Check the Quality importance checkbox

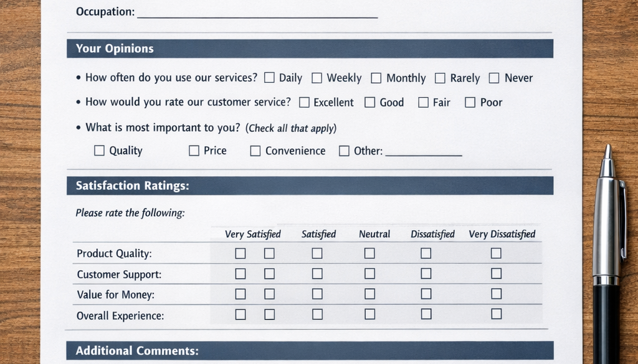[99, 151]
